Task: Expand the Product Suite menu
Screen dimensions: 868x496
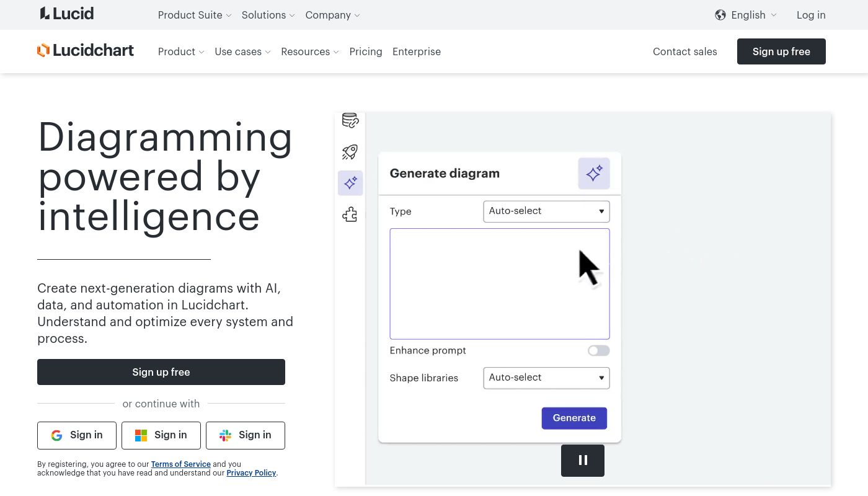Action: point(195,15)
